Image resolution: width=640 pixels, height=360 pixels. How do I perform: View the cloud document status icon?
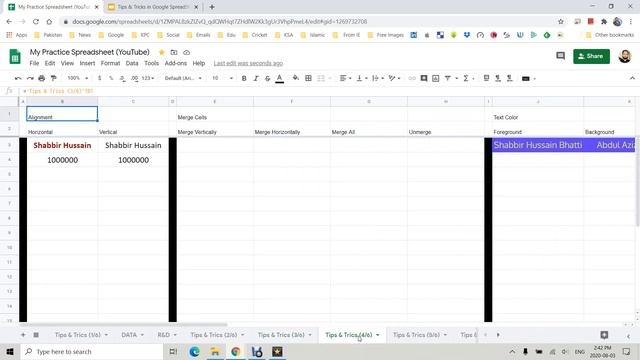[187, 52]
